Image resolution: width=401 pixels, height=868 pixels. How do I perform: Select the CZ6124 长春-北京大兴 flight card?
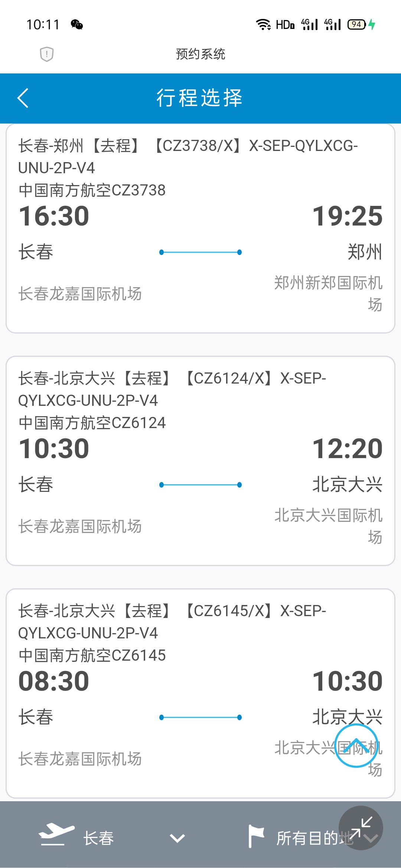[200, 461]
